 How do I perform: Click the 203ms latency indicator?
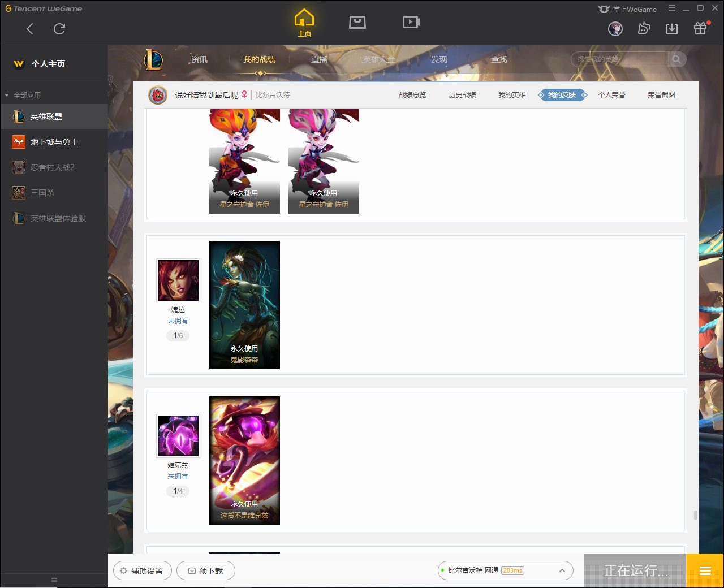(x=512, y=570)
